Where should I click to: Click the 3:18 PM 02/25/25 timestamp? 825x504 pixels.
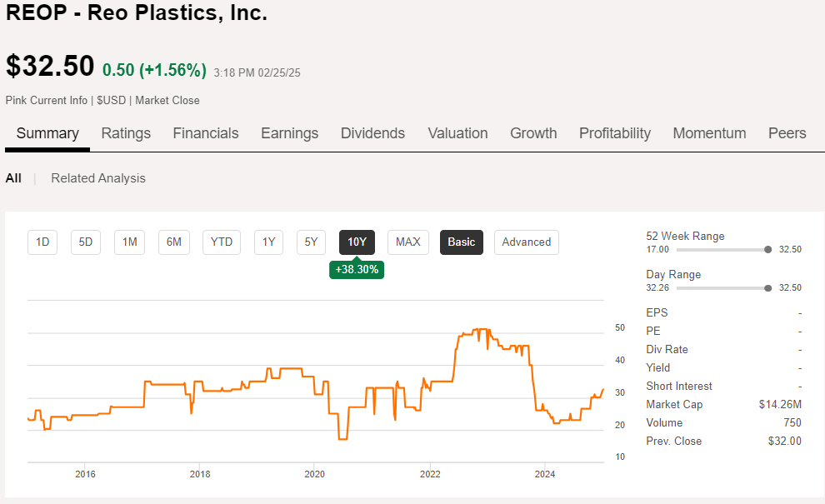tap(257, 72)
